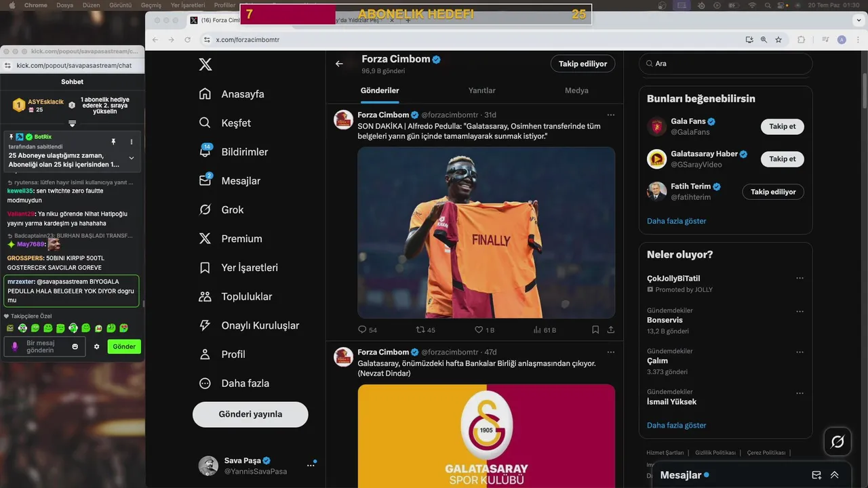Click green Gönder button in Kick chat
The width and height of the screenshot is (868, 488).
[124, 346]
